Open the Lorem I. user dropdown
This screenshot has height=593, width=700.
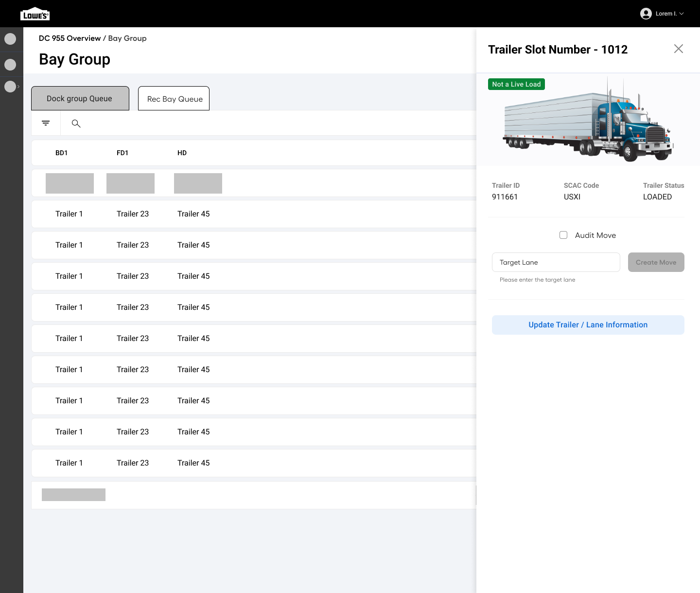point(669,14)
